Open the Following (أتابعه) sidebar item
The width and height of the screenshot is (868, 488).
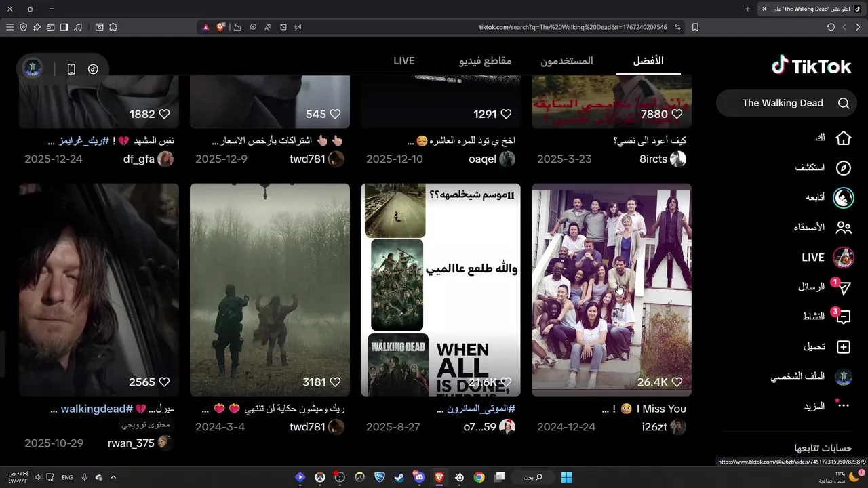pyautogui.click(x=828, y=198)
